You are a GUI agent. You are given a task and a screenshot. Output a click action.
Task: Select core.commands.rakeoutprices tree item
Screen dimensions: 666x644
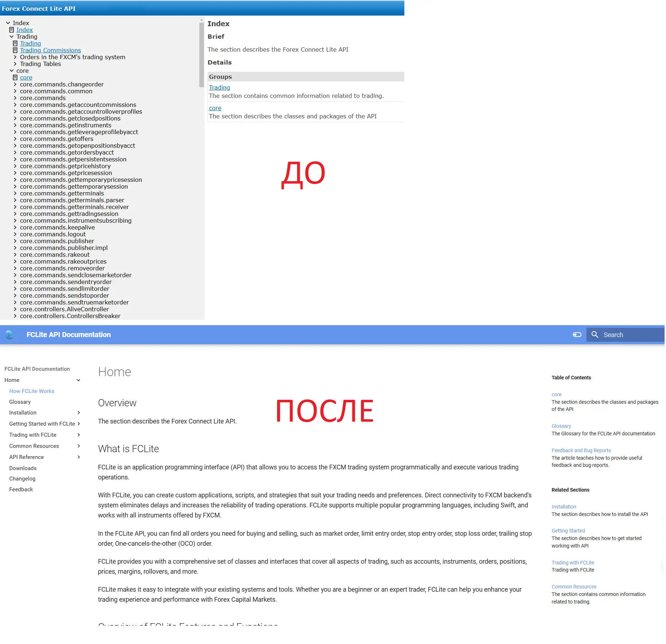pos(63,261)
